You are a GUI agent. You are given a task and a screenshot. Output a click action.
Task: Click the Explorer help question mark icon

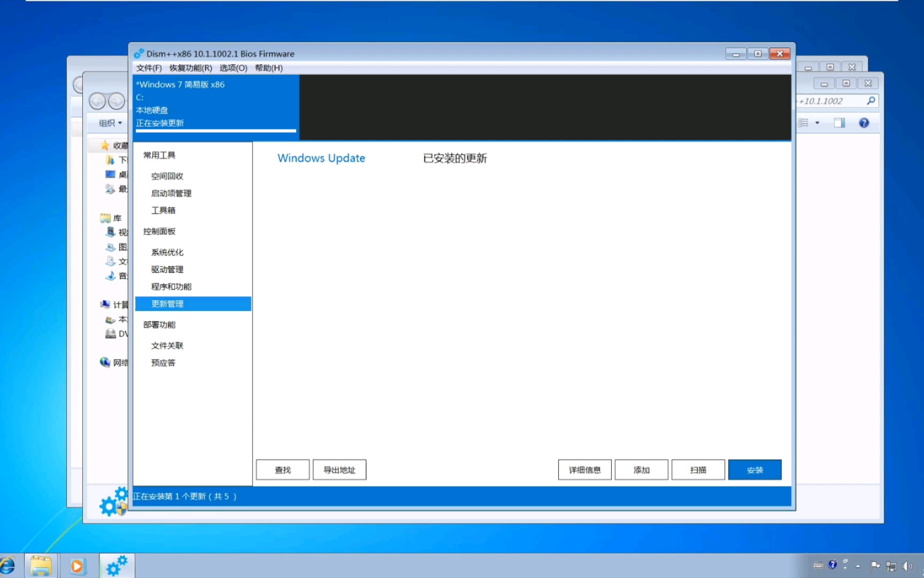[864, 123]
